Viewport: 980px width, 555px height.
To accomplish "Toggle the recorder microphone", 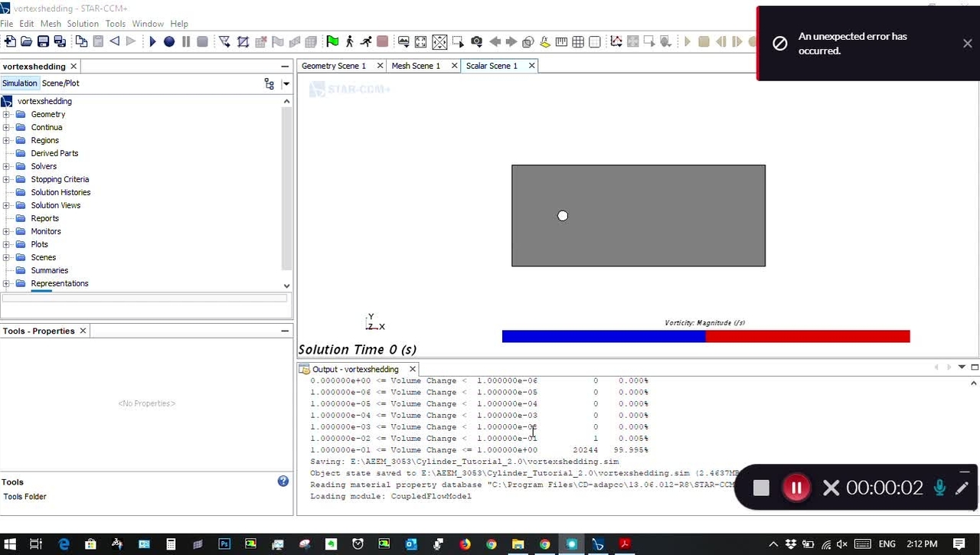I will [939, 488].
